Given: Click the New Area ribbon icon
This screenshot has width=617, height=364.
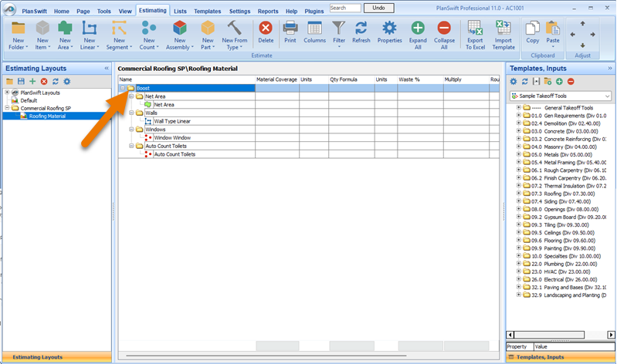Looking at the screenshot, I should click(x=65, y=29).
